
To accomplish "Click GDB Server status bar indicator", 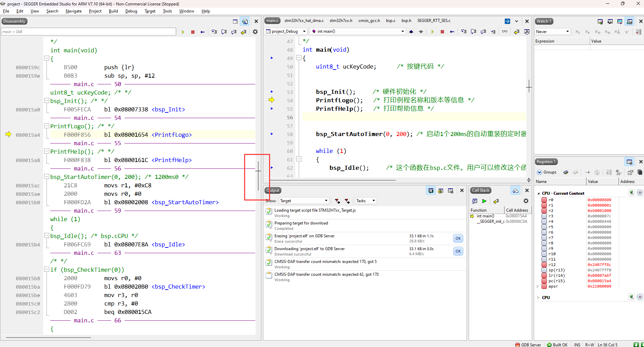I will pos(528,345).
